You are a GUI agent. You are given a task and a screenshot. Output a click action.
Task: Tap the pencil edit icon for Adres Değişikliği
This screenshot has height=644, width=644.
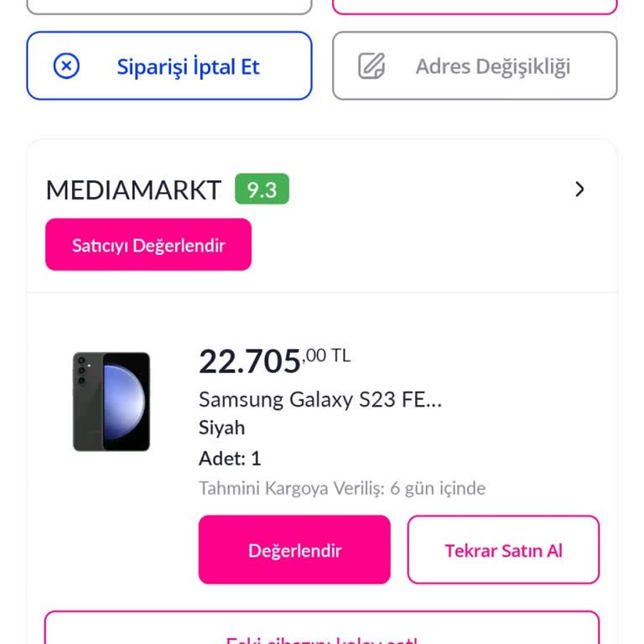(371, 66)
